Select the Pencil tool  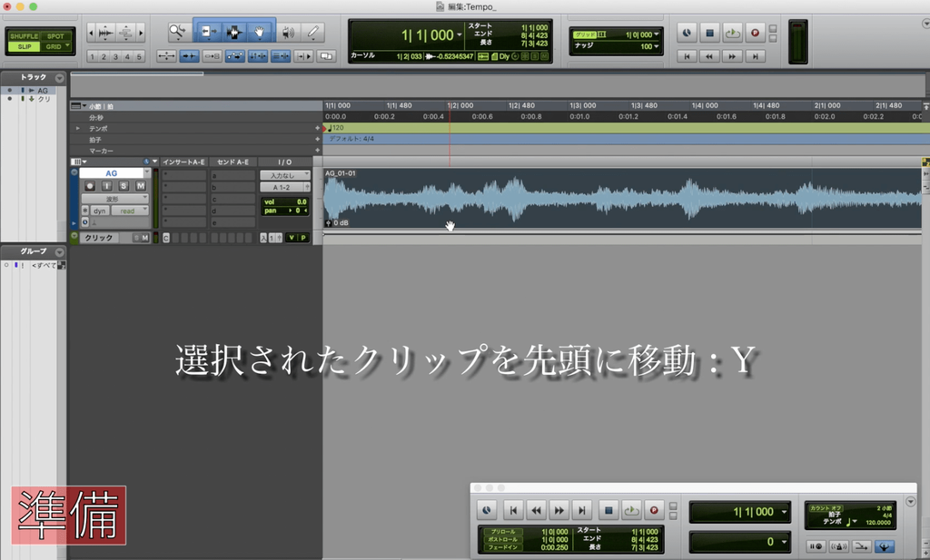coord(313,32)
